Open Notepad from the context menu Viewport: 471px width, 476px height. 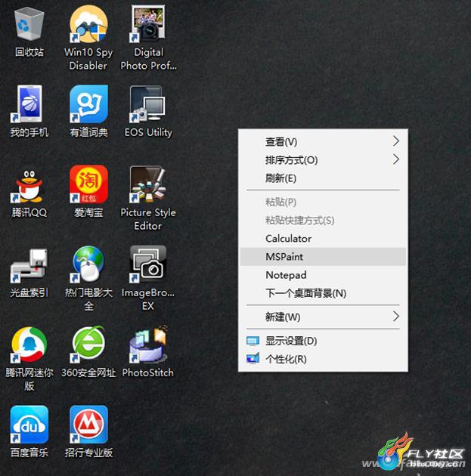tap(323, 275)
